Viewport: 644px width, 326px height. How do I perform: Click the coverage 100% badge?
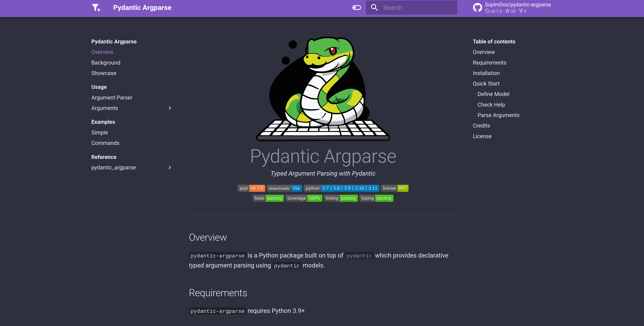[304, 198]
